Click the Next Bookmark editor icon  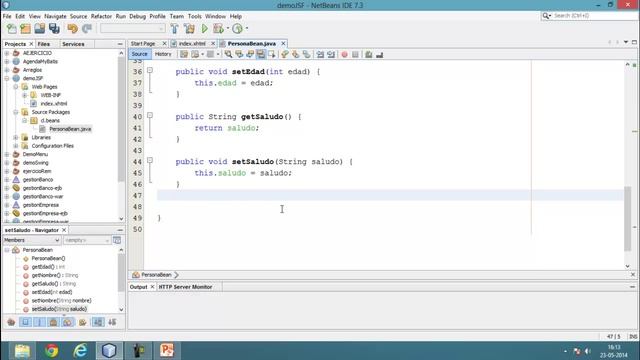[x=295, y=54]
